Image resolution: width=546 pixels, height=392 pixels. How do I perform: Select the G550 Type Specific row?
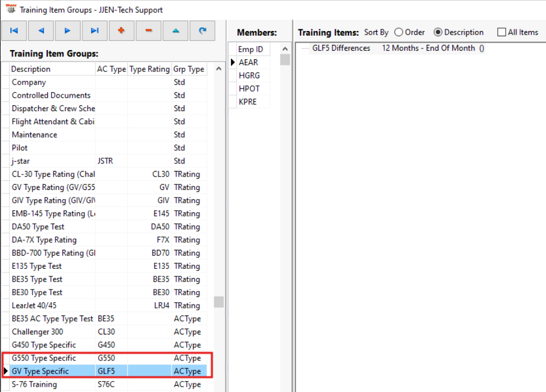[108, 358]
